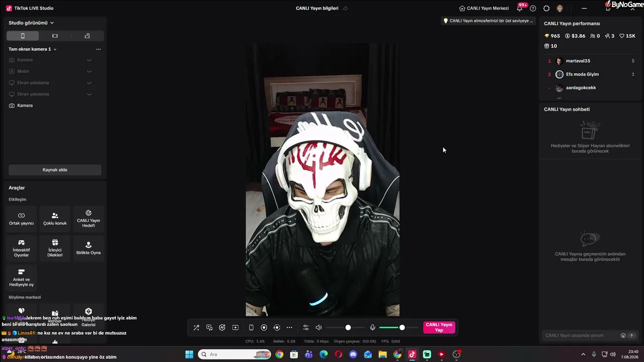Open İnteraktif Oyunlar tool
This screenshot has height=362, width=644.
coord(21,248)
